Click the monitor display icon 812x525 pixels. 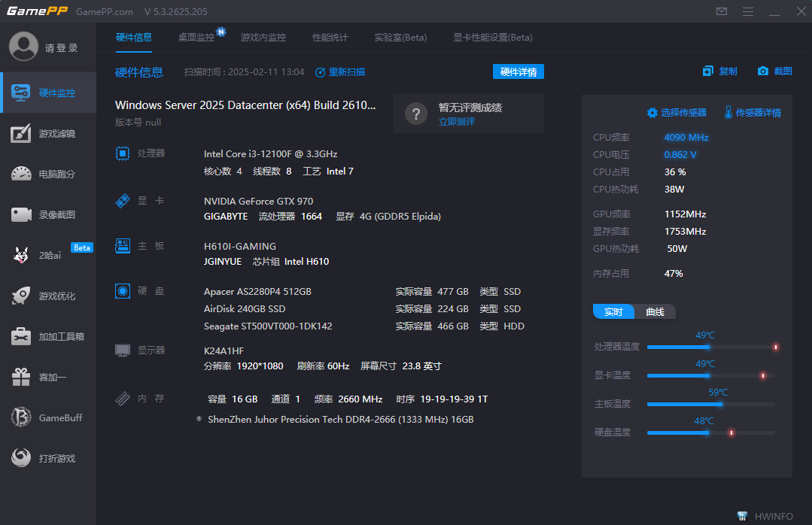click(x=122, y=351)
